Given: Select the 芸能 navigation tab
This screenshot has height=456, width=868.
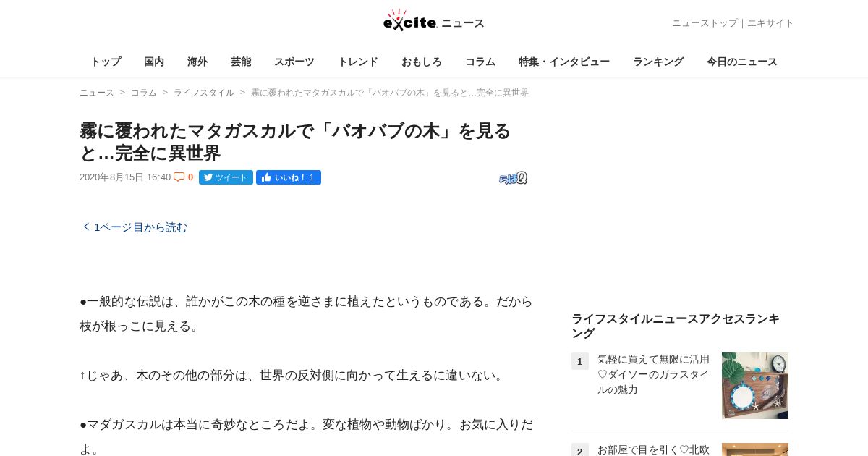Looking at the screenshot, I should click(241, 62).
